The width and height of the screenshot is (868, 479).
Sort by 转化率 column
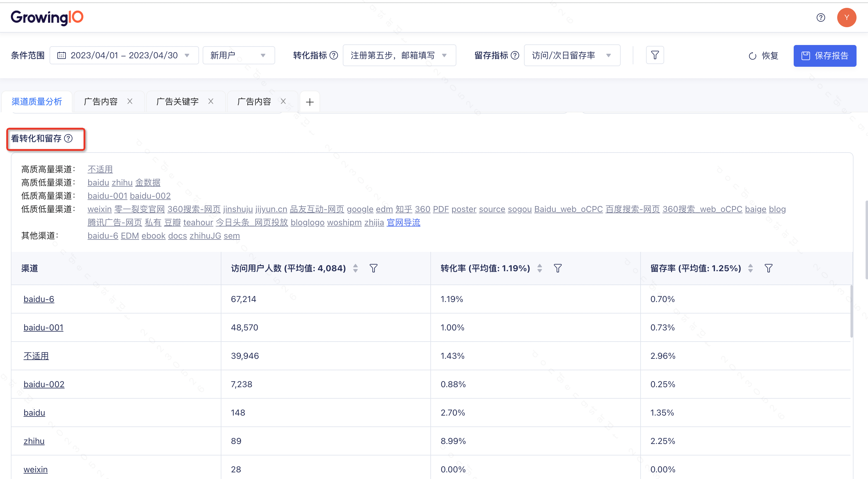tap(539, 268)
